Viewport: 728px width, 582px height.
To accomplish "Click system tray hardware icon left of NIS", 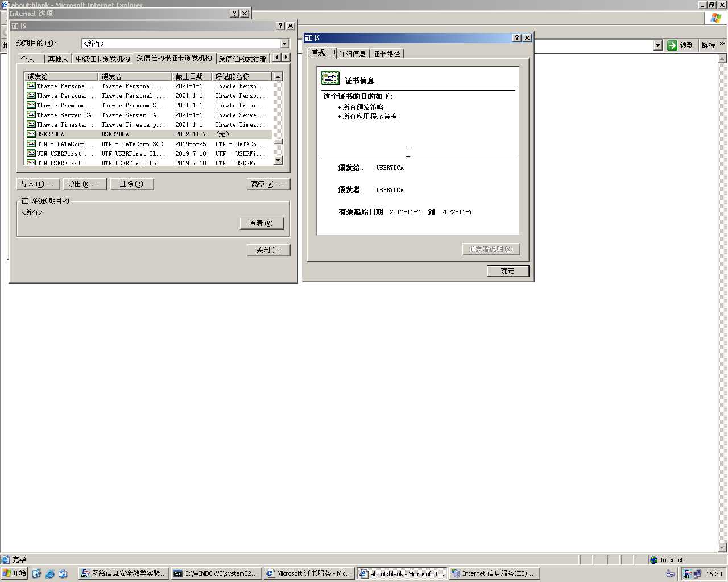I will point(671,574).
